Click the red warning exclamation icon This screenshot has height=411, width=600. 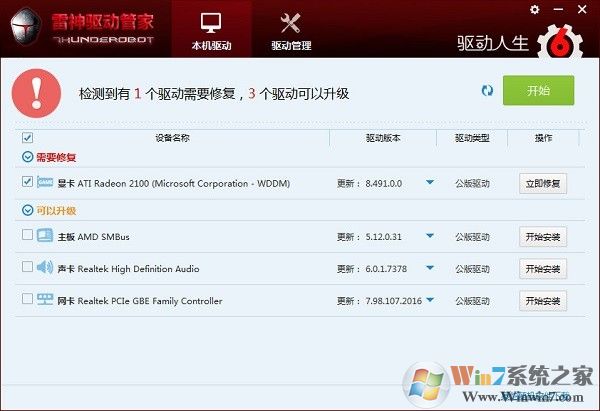pos(36,93)
